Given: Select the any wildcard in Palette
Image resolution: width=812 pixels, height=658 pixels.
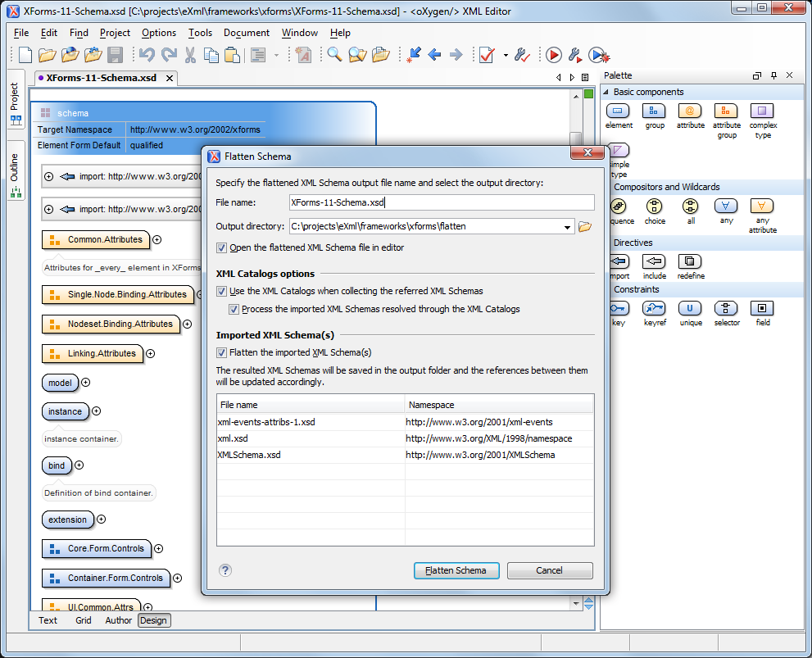Looking at the screenshot, I should (726, 211).
